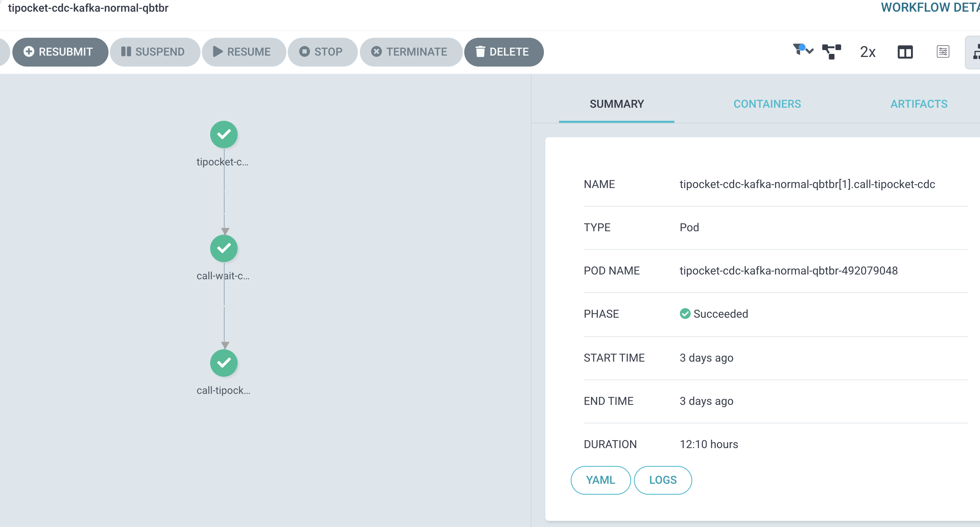Open the graph display options icon
This screenshot has width=980, height=527.
point(942,52)
